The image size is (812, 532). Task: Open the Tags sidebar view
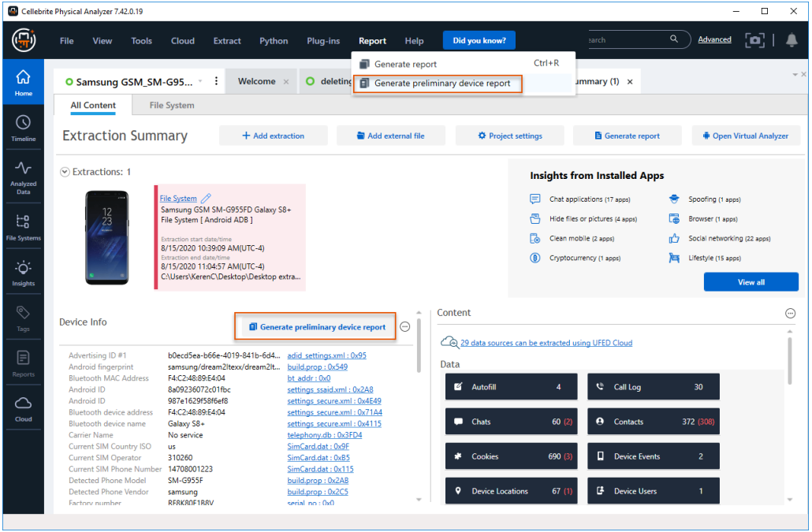click(24, 318)
